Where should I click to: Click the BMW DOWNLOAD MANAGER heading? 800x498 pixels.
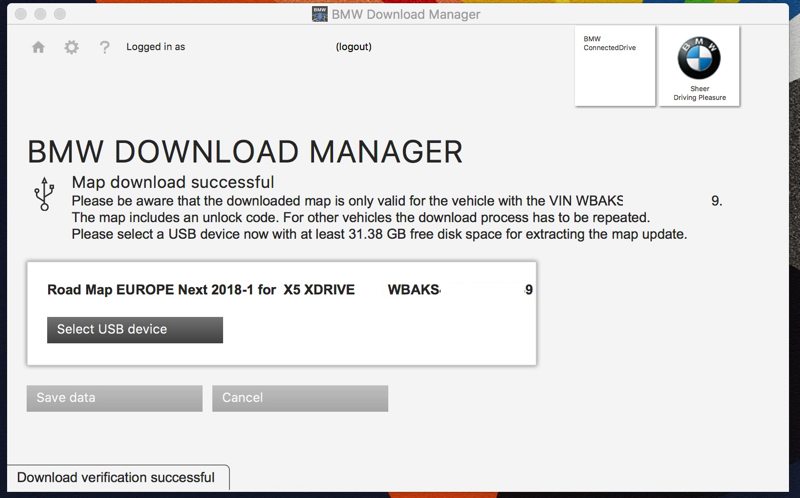pos(245,152)
